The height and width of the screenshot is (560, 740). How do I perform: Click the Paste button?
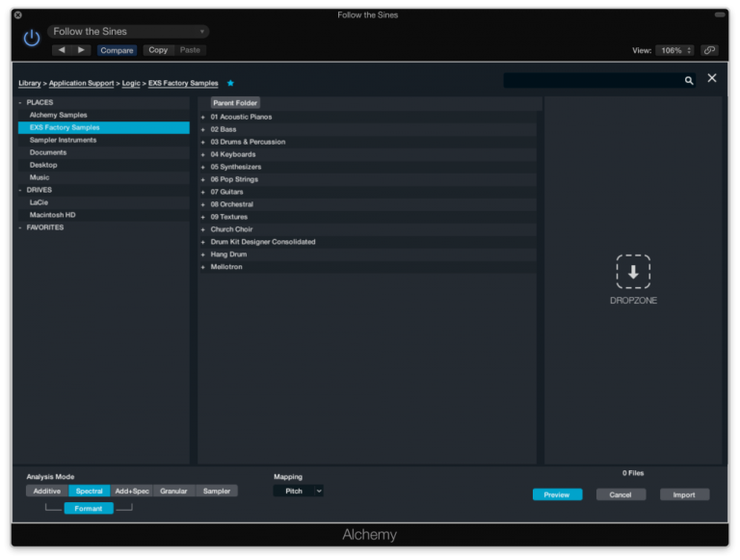(190, 50)
